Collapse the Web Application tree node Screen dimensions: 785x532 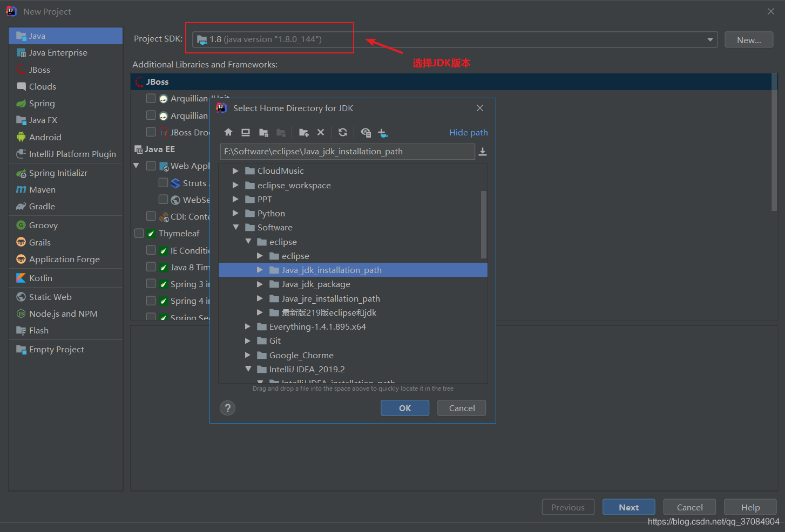136,166
